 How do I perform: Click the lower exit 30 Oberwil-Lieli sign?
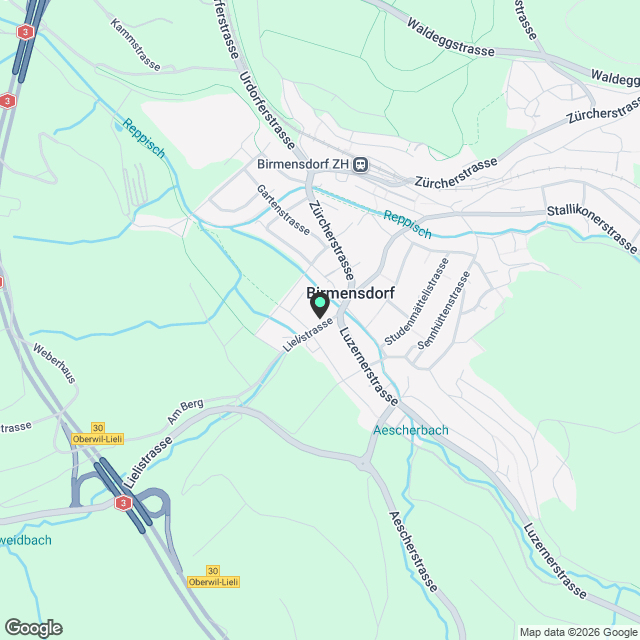click(213, 576)
